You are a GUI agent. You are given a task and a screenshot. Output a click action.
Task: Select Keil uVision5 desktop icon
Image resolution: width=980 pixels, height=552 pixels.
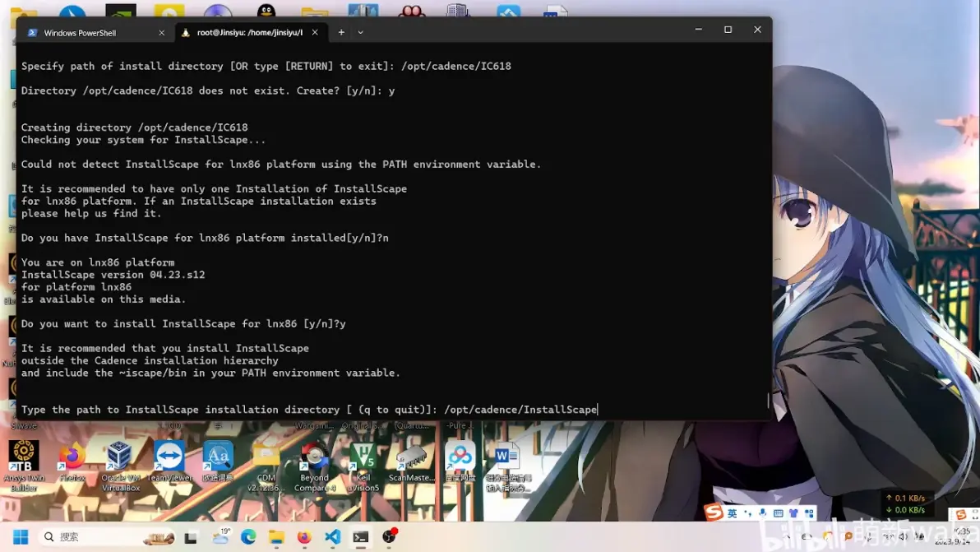pos(363,465)
